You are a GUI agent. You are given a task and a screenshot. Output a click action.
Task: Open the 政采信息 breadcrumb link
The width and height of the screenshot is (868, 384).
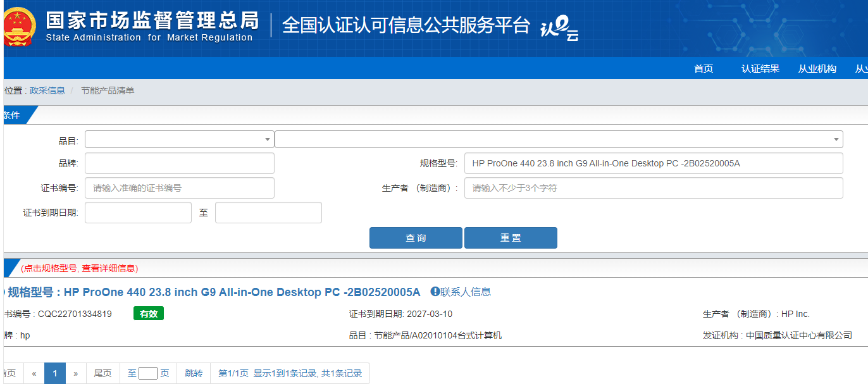tap(47, 90)
